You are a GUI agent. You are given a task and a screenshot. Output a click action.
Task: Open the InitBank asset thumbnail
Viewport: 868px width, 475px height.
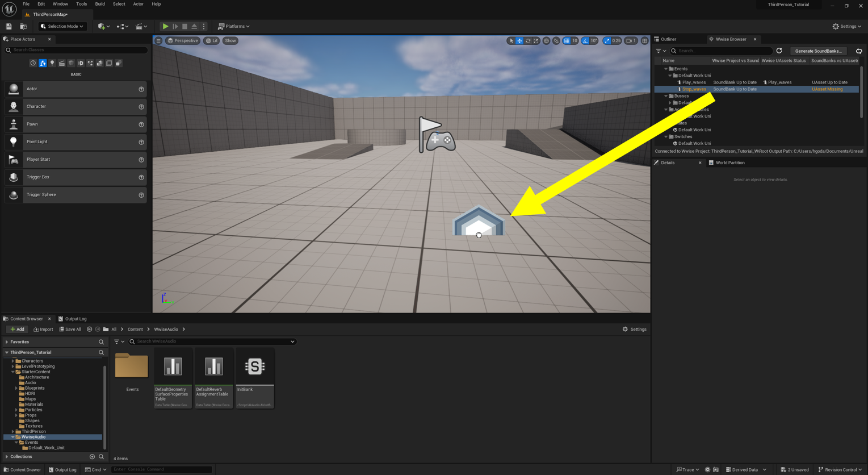point(254,366)
